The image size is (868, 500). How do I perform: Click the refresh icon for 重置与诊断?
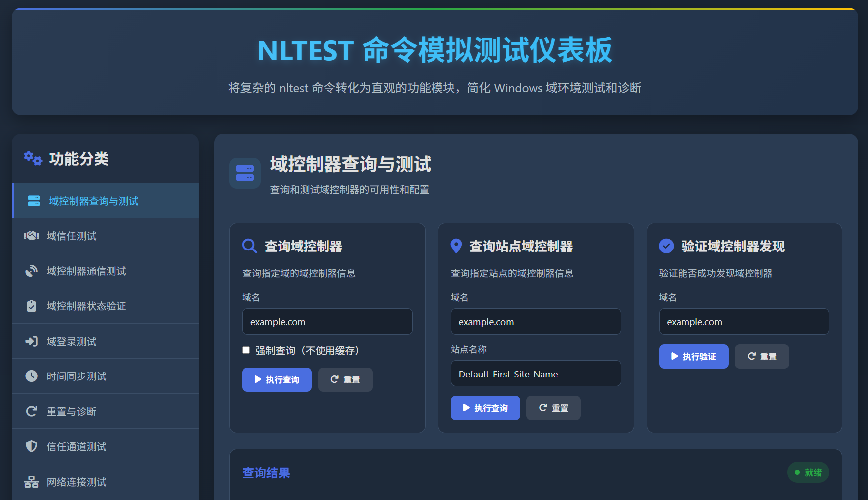point(31,411)
